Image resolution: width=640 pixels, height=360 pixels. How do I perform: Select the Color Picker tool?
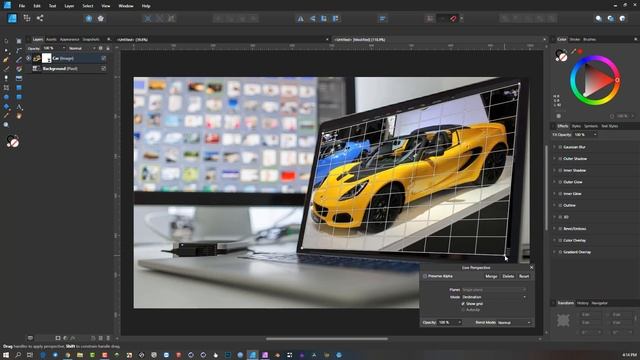[x=6, y=116]
